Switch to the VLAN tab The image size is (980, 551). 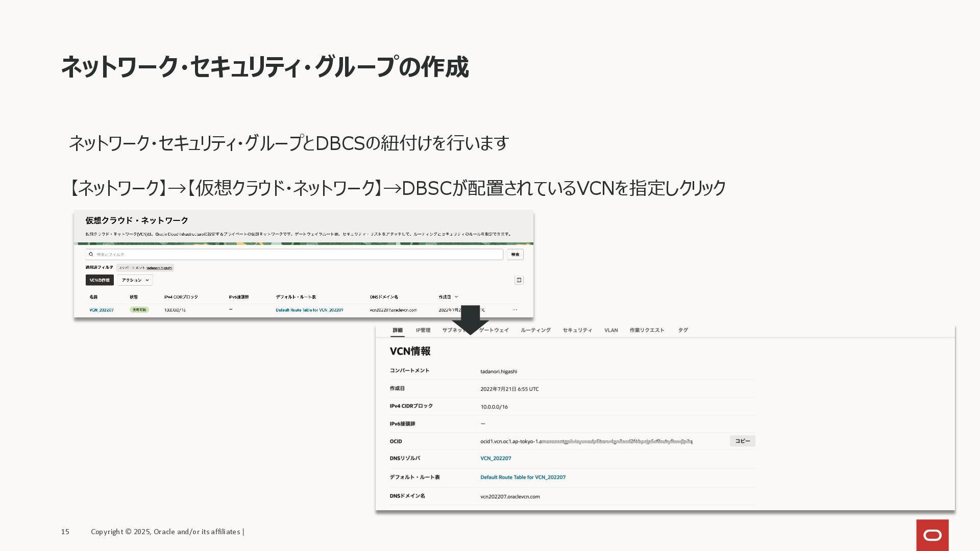coord(611,330)
